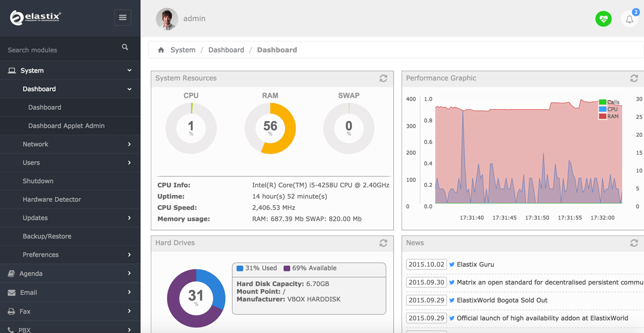644x333 pixels.
Task: Refresh the System Resources applet
Action: pyautogui.click(x=383, y=78)
